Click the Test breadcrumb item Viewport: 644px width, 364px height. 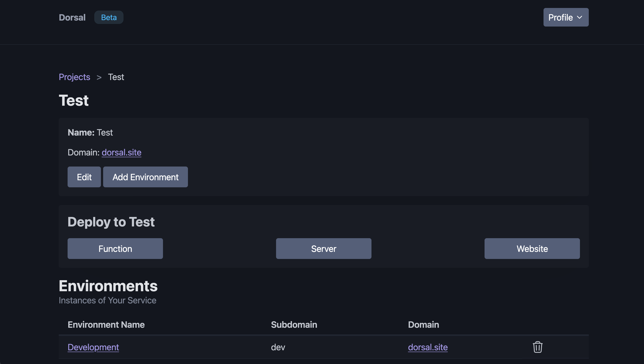point(116,77)
